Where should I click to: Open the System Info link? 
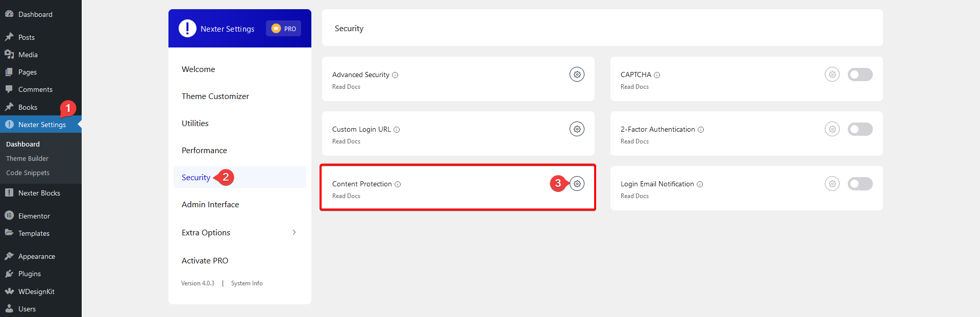(x=247, y=283)
